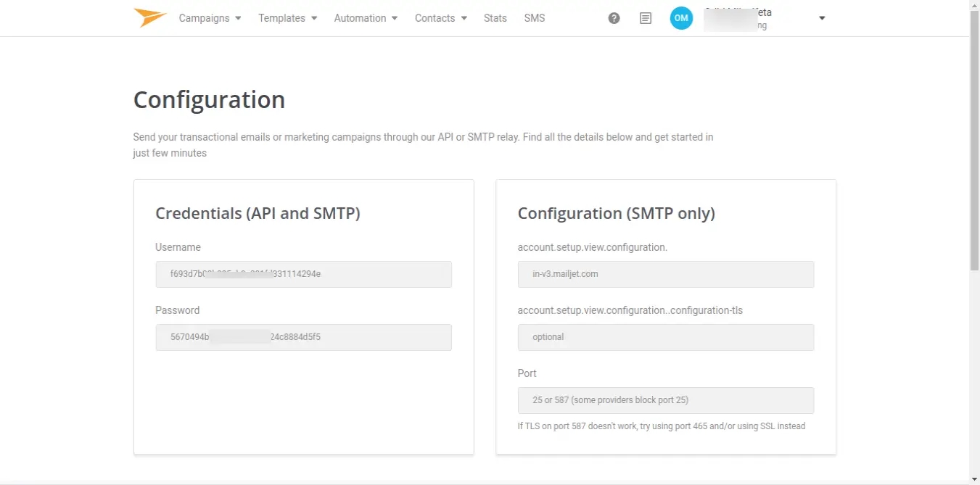This screenshot has height=485, width=980.
Task: Open the Automation dropdown menu
Action: click(x=366, y=18)
